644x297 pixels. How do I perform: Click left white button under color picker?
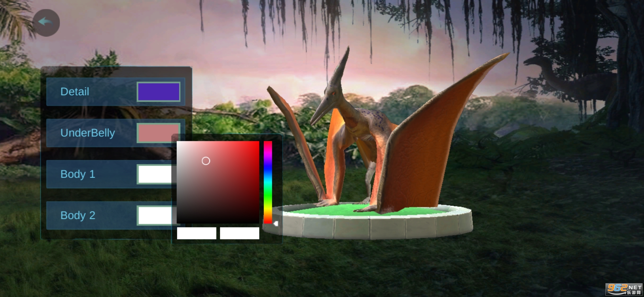(197, 233)
